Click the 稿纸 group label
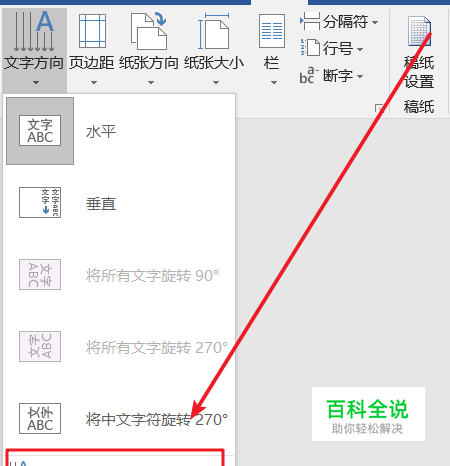 [419, 107]
